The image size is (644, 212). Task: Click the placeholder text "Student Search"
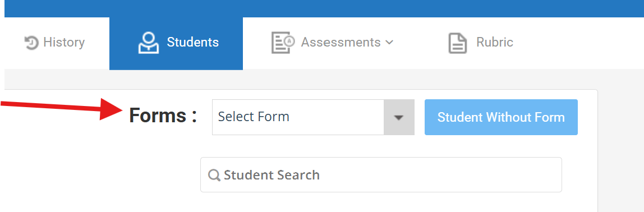click(x=272, y=175)
